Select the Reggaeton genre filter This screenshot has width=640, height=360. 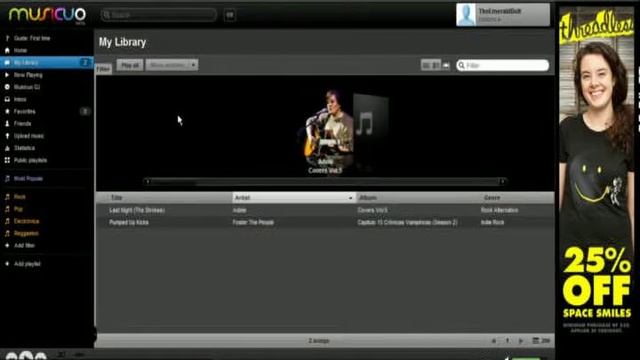(x=26, y=233)
